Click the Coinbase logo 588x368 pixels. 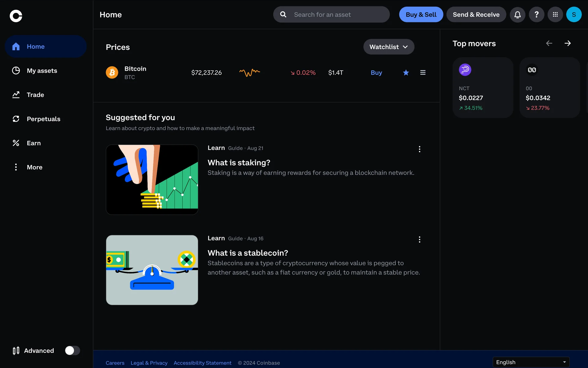16,16
